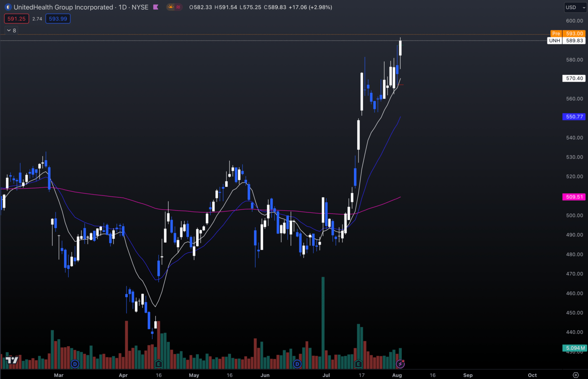The image size is (588, 379).
Task: Click the purple flag icon after NYSE
Action: [x=156, y=7]
